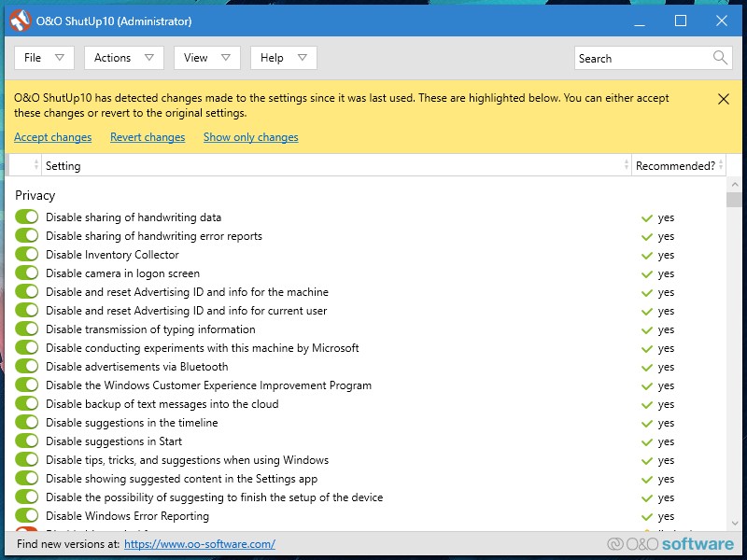This screenshot has height=560, width=747.
Task: Sort by the status column sort arrows
Action: 36,165
